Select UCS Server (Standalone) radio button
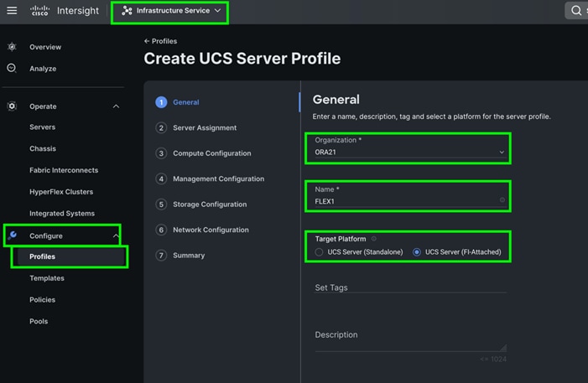The height and width of the screenshot is (383, 588). pyautogui.click(x=319, y=252)
